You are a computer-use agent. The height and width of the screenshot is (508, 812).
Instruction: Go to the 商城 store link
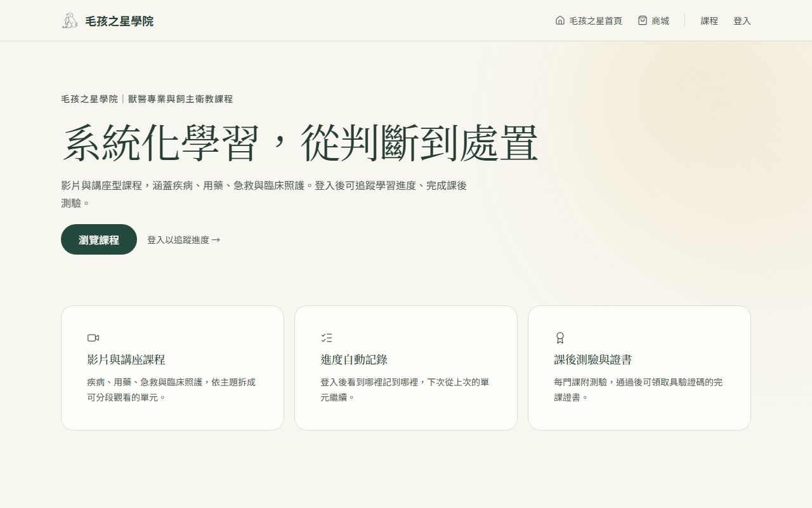653,20
